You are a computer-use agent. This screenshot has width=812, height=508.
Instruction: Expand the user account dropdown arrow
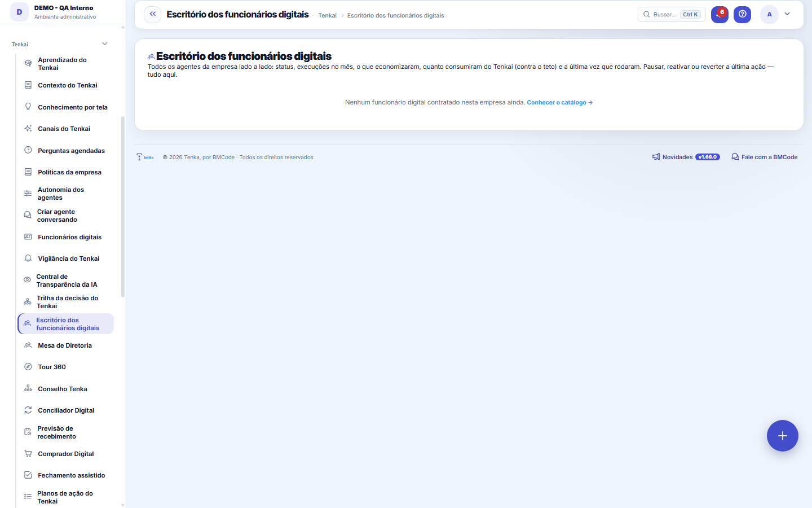[x=787, y=14]
